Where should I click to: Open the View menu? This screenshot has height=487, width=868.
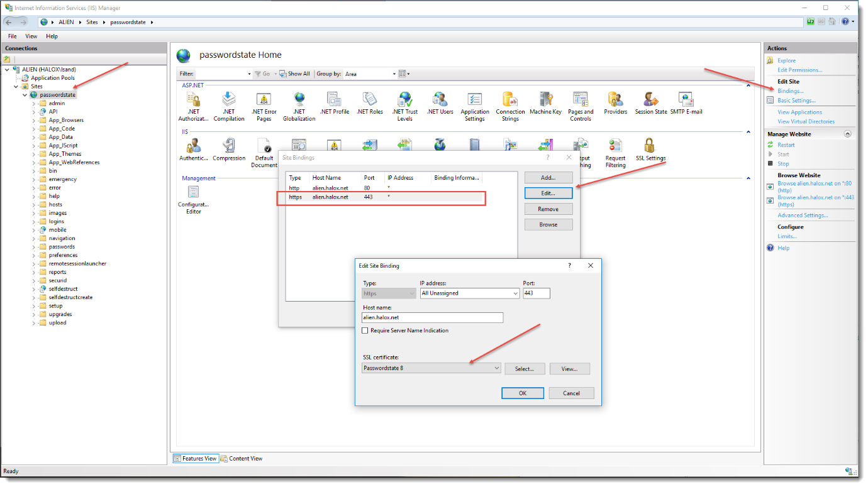coord(31,36)
